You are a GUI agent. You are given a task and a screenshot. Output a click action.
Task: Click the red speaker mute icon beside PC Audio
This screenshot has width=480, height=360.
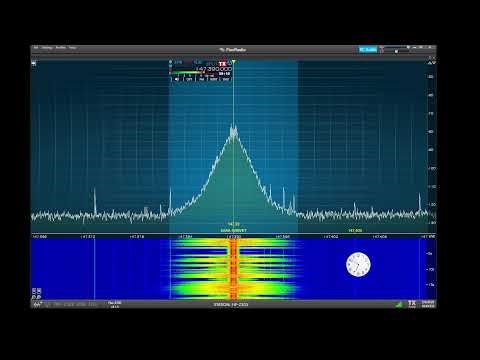click(382, 49)
